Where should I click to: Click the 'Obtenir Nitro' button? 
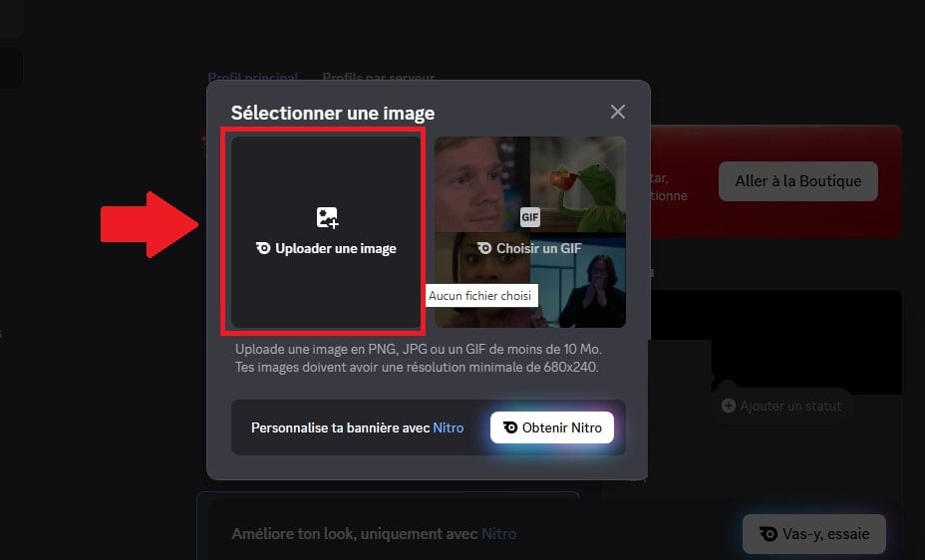[x=551, y=427]
